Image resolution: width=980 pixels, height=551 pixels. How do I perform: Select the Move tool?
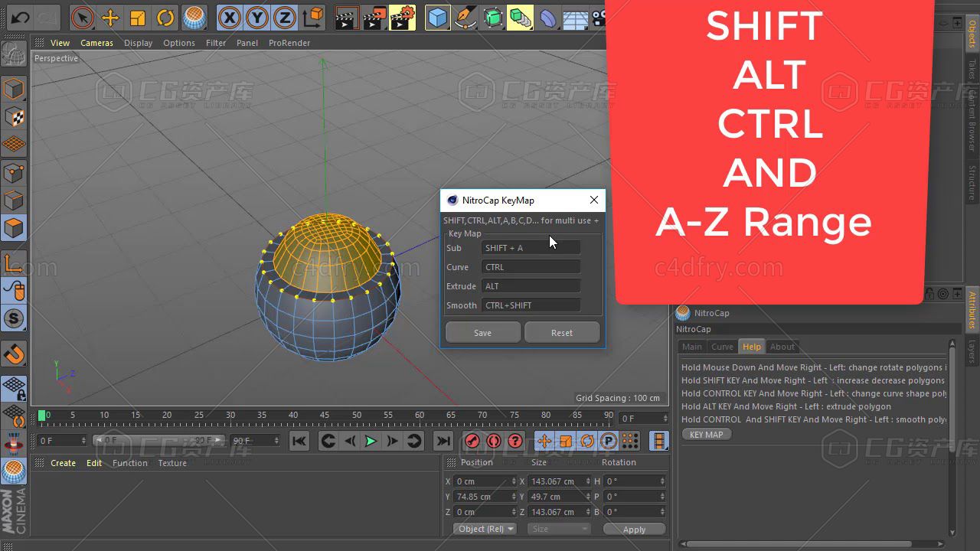click(x=110, y=17)
